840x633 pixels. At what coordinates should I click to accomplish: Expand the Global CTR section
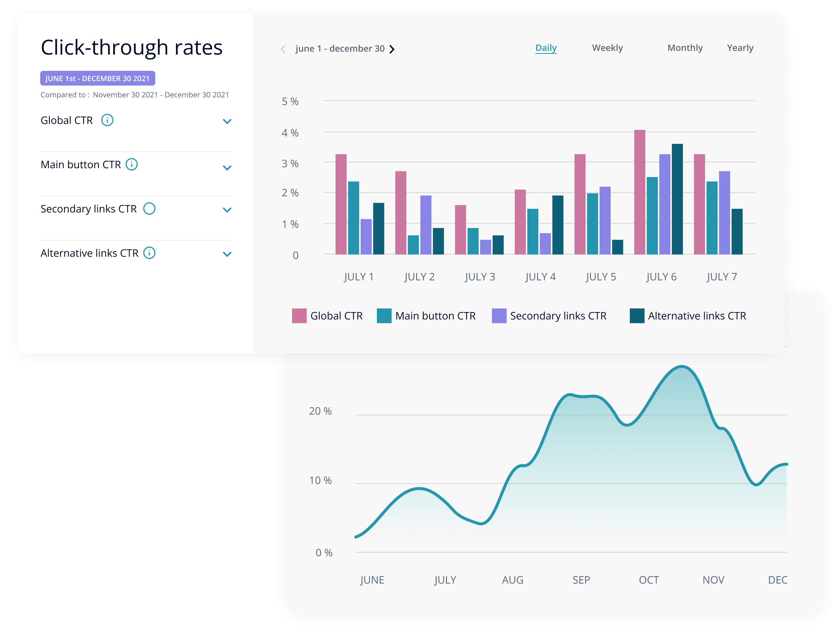pos(227,122)
